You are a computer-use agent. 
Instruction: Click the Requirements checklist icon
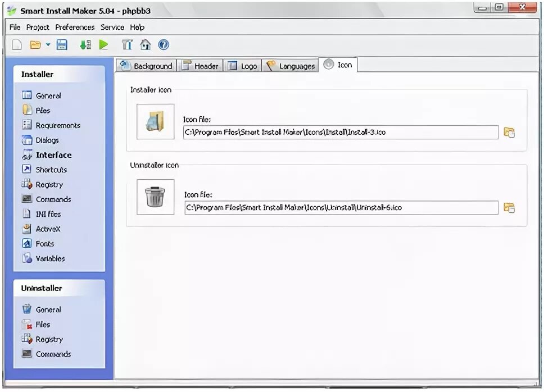27,125
